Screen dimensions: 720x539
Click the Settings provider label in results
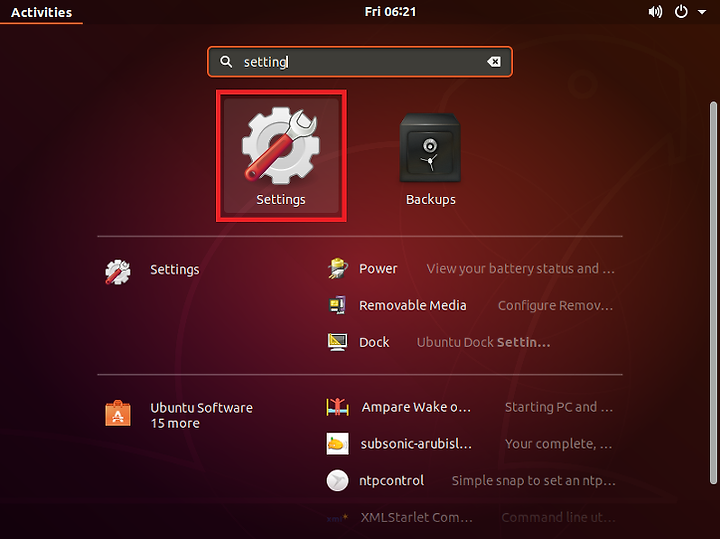click(x=174, y=270)
